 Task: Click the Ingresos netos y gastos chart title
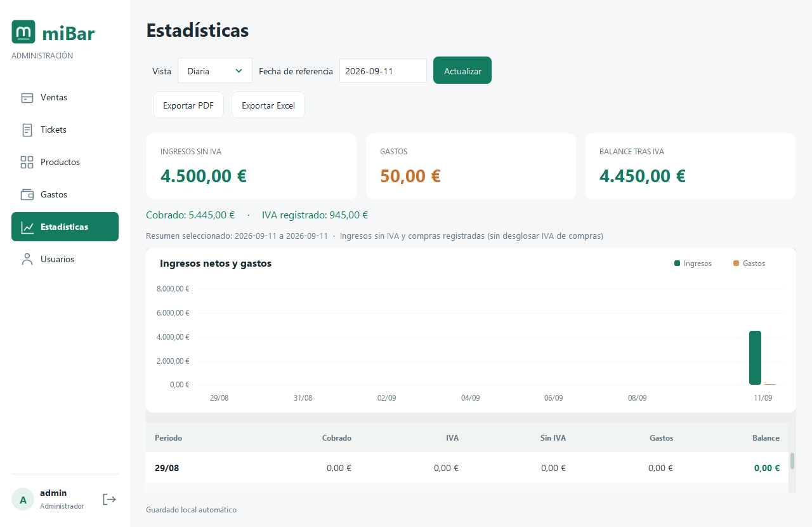click(216, 263)
